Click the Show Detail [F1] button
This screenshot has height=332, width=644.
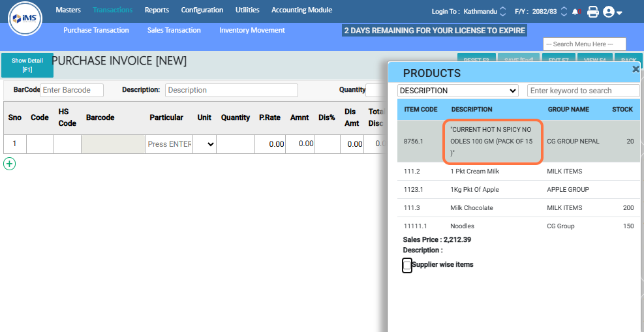click(x=27, y=65)
